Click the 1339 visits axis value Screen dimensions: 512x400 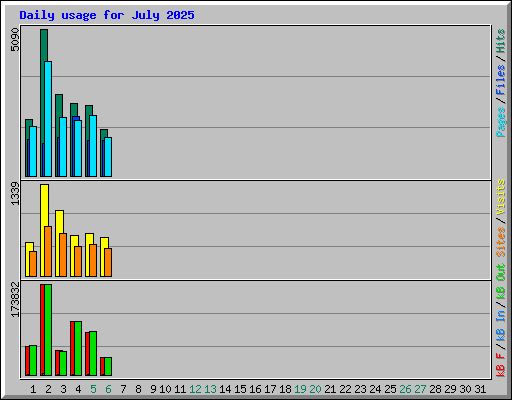(15, 193)
